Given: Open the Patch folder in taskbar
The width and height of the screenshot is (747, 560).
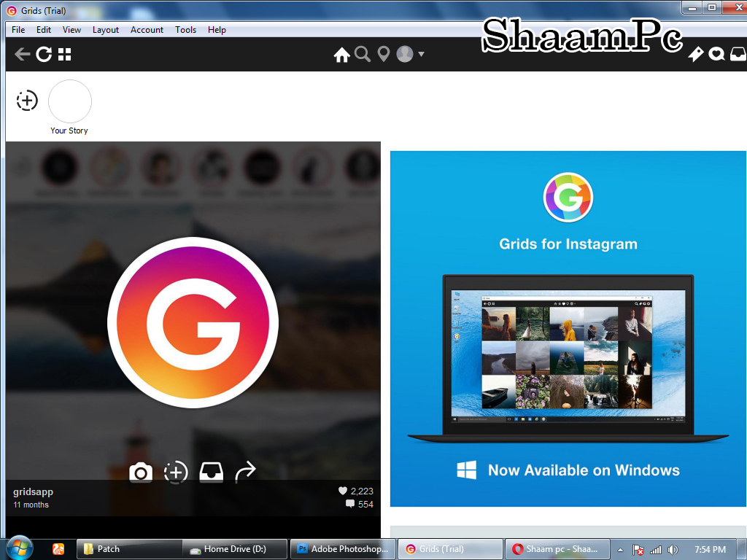Looking at the screenshot, I should [x=129, y=549].
